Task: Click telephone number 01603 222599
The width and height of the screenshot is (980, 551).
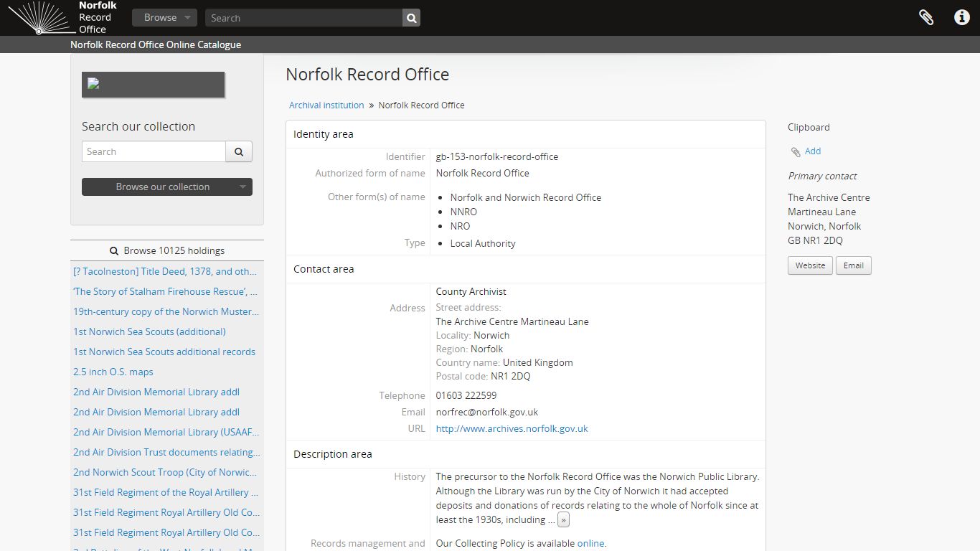Action: tap(466, 395)
